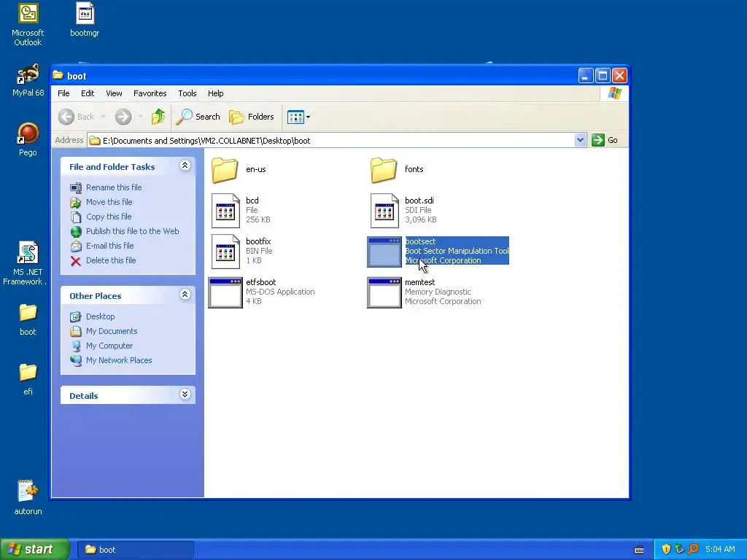
Task: Collapse the Other Places panel
Action: pos(185,295)
